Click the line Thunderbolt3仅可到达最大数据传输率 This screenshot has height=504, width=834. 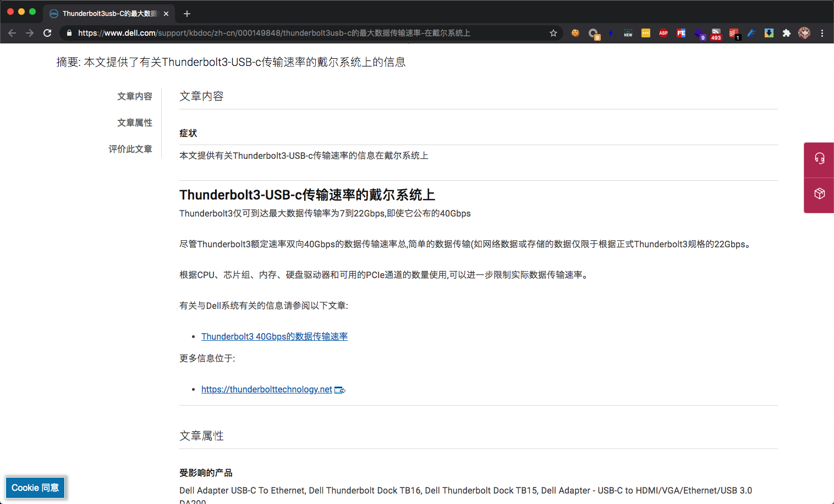coord(325,213)
